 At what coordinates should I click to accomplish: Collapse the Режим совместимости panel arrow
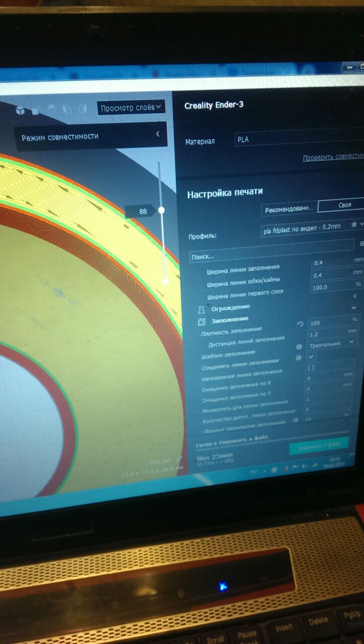[x=158, y=134]
